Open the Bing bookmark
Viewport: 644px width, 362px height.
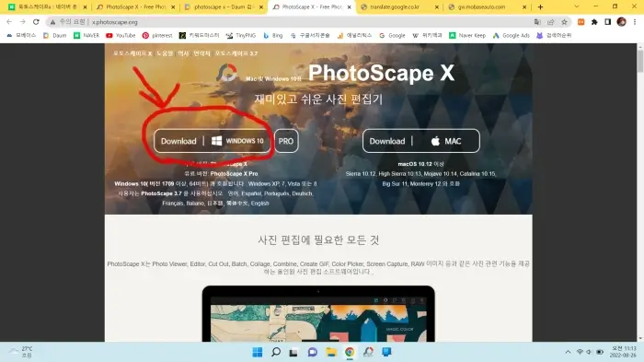273,35
